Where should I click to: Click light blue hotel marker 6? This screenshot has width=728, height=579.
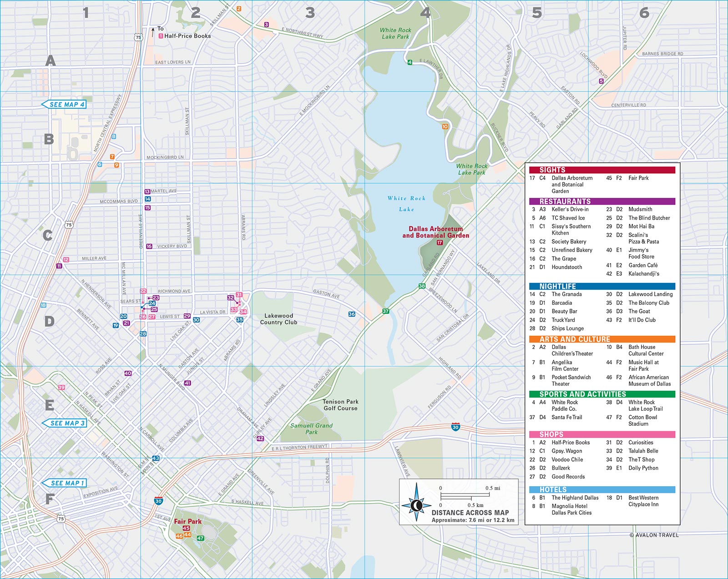(x=100, y=164)
